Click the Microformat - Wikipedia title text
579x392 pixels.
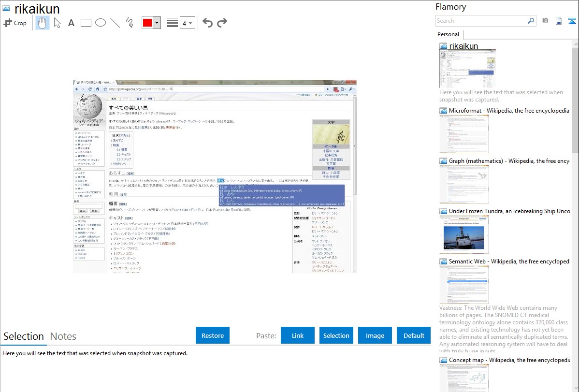(x=509, y=111)
